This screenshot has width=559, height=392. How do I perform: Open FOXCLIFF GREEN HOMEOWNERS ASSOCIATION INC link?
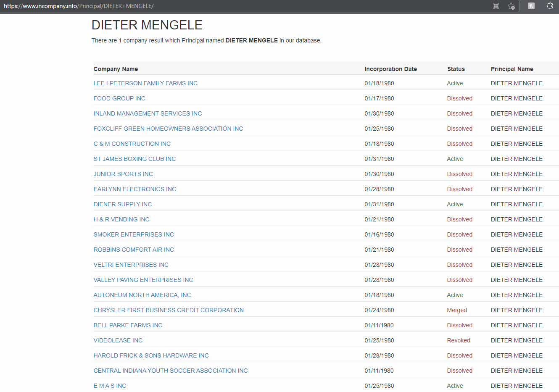point(168,129)
